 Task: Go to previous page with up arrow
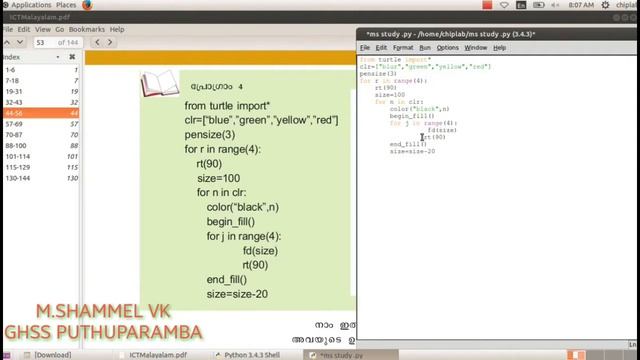(7, 42)
